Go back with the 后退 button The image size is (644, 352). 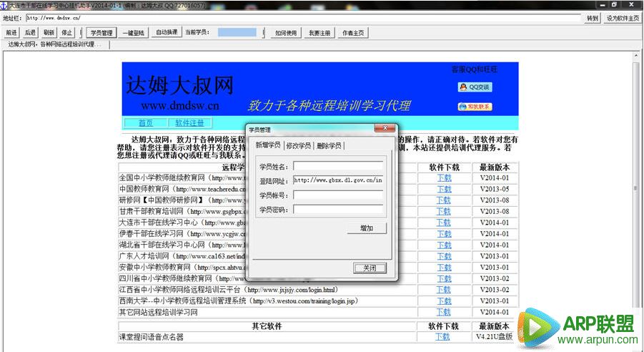(x=30, y=32)
